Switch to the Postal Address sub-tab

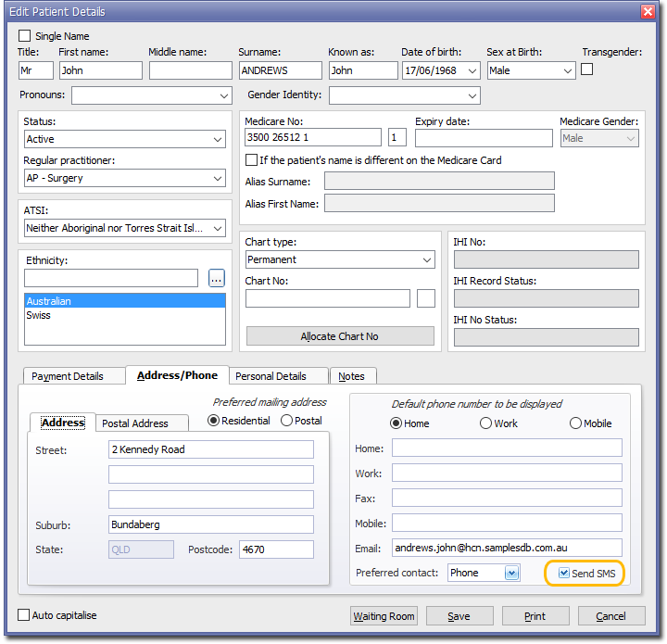(x=135, y=423)
